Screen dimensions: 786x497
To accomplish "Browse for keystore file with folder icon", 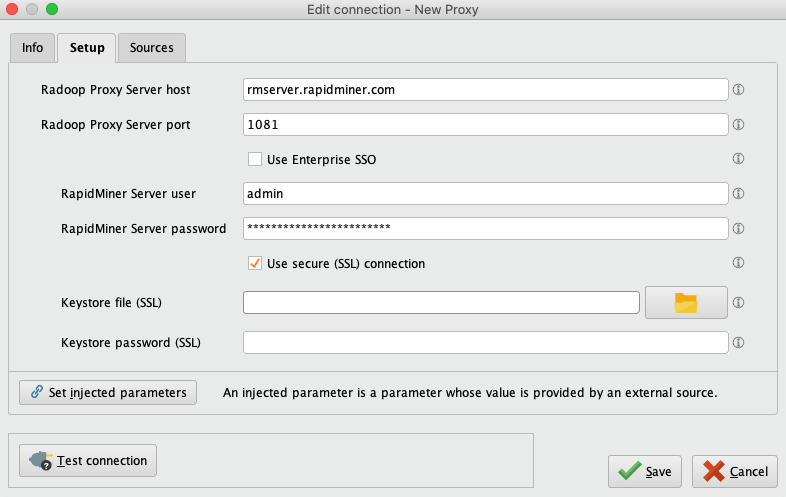I will tap(685, 303).
